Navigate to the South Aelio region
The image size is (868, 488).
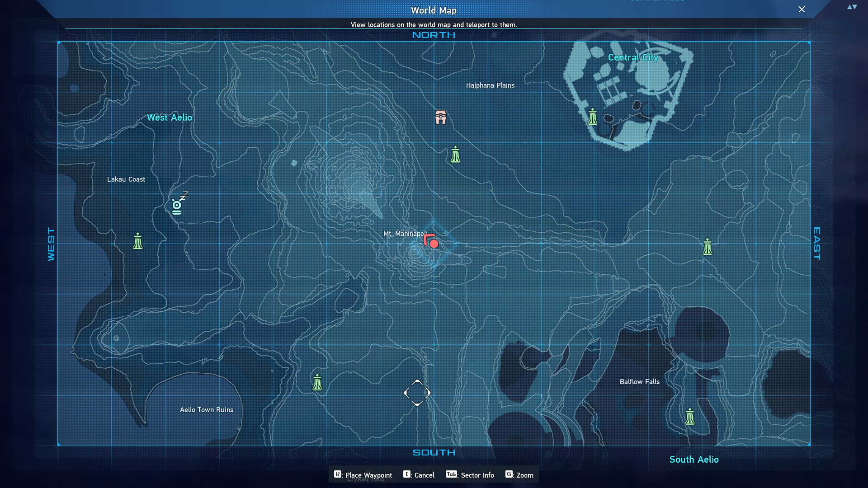pos(693,460)
